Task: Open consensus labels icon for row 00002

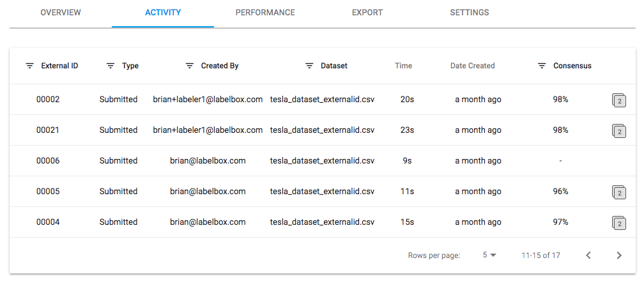Action: (618, 100)
